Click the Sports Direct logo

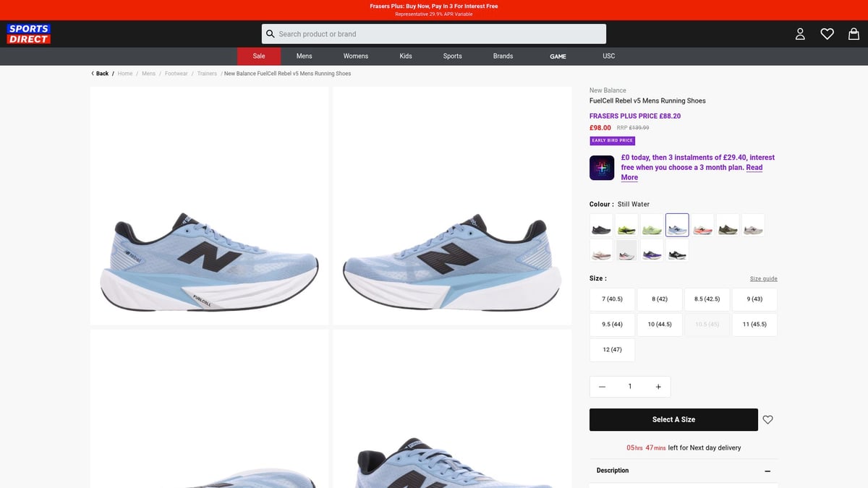29,34
